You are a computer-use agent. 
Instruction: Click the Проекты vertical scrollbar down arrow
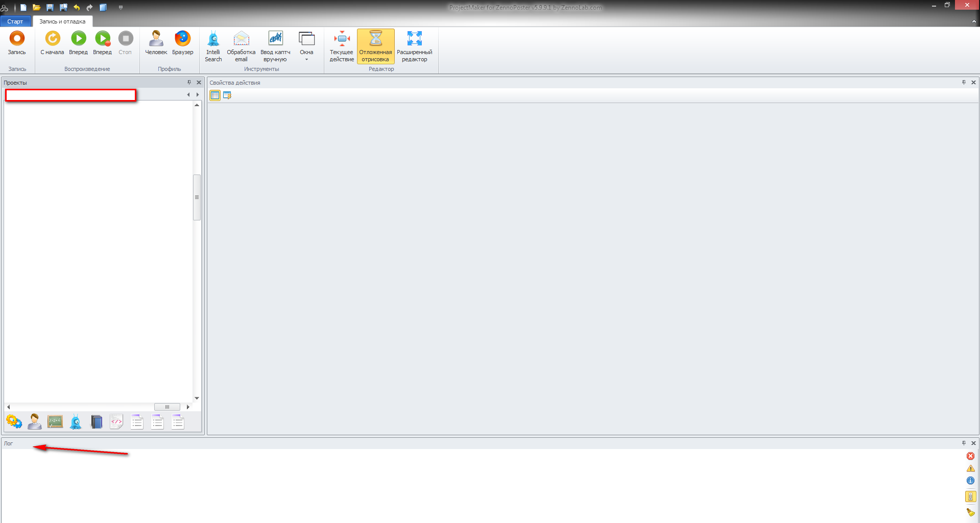pyautogui.click(x=197, y=398)
